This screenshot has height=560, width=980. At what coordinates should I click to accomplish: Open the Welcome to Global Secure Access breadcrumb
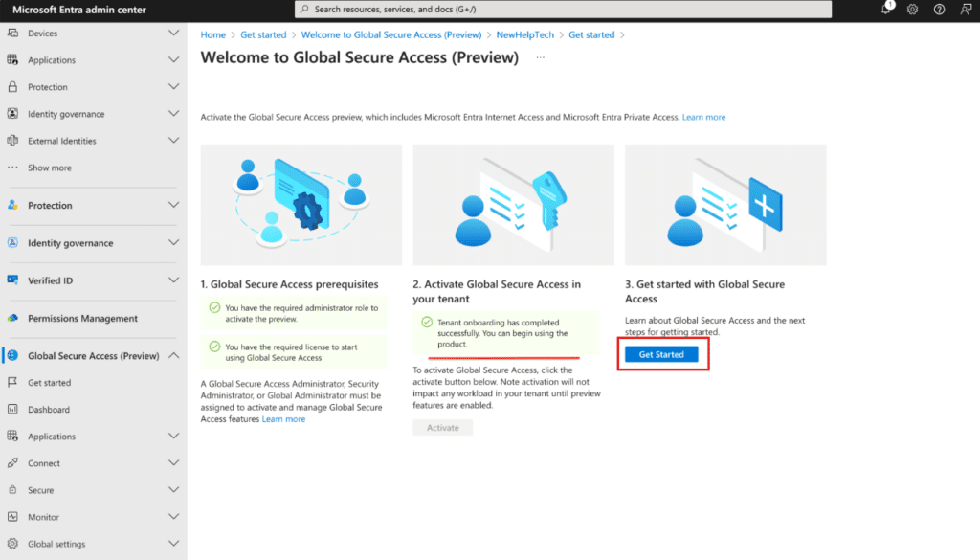[391, 35]
